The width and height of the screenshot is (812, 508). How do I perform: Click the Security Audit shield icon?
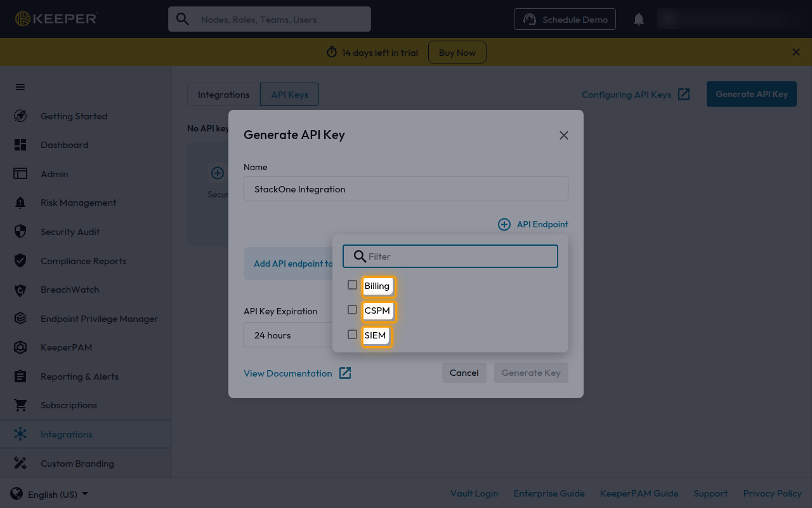tap(20, 231)
